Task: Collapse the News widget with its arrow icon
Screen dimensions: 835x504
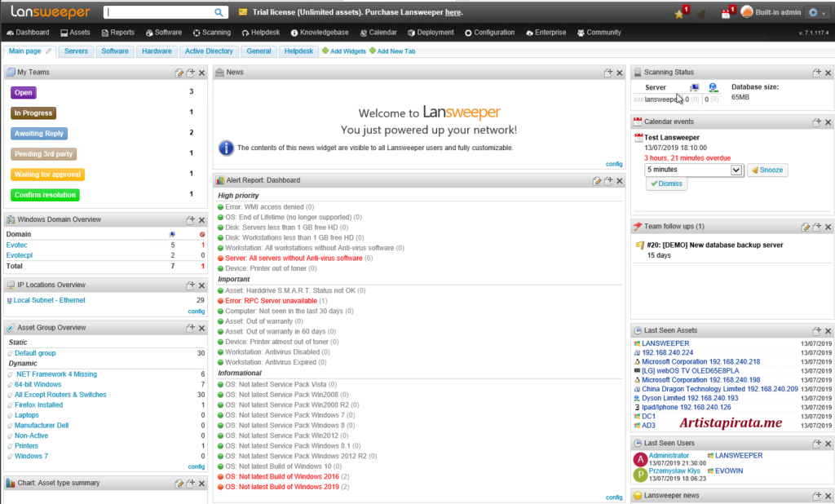Action: point(607,72)
